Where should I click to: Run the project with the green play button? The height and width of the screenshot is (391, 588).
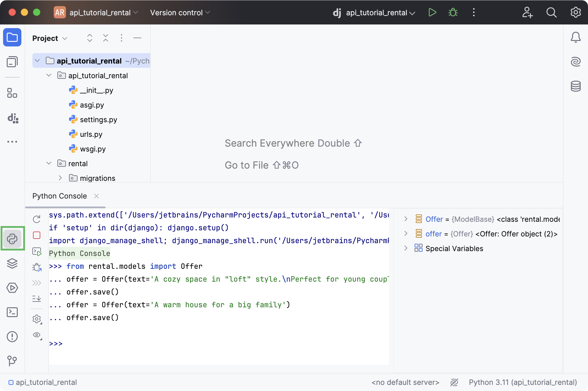(432, 13)
